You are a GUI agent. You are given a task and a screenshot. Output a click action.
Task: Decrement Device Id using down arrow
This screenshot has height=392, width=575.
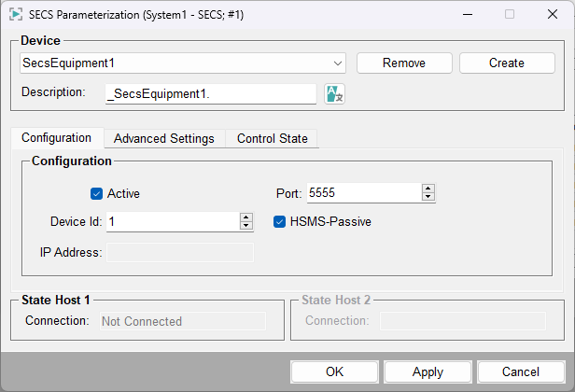point(246,226)
